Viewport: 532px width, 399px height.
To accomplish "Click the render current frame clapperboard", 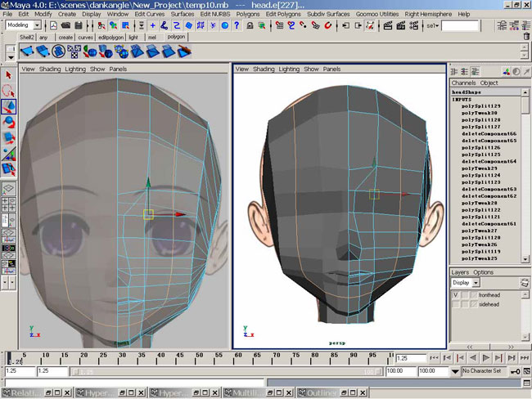I will click(388, 25).
